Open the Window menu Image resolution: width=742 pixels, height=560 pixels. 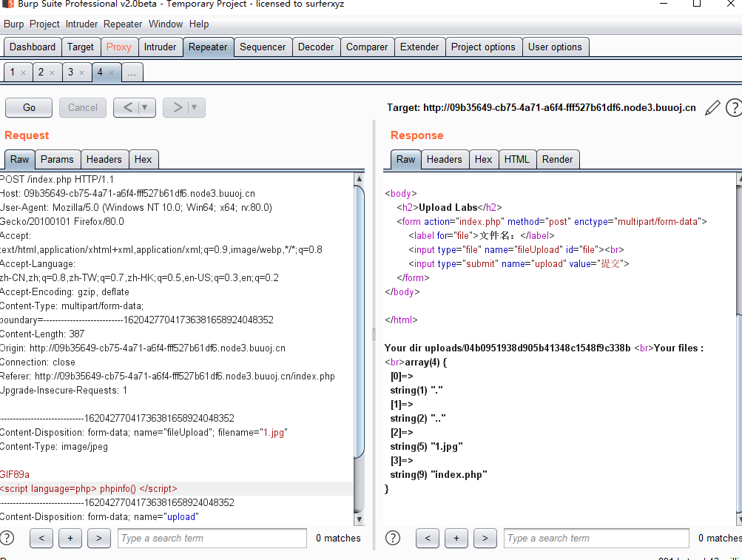pos(165,24)
